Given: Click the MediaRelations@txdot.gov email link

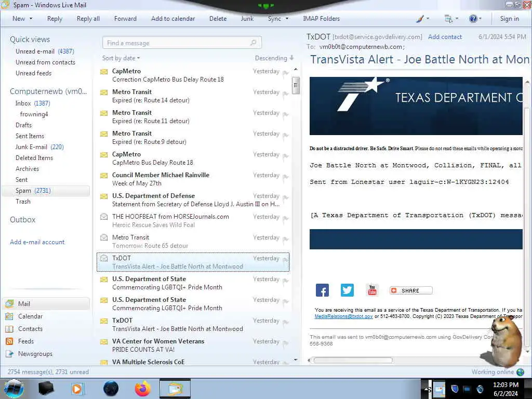Looking at the screenshot, I should pyautogui.click(x=344, y=316).
